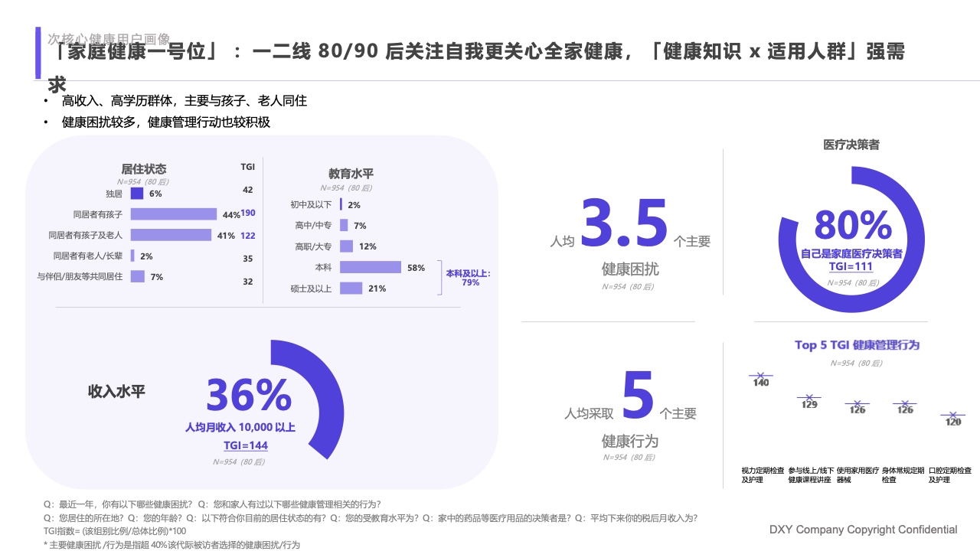Select the 本科 58% education bar
This screenshot has width=980, height=551.
371,268
